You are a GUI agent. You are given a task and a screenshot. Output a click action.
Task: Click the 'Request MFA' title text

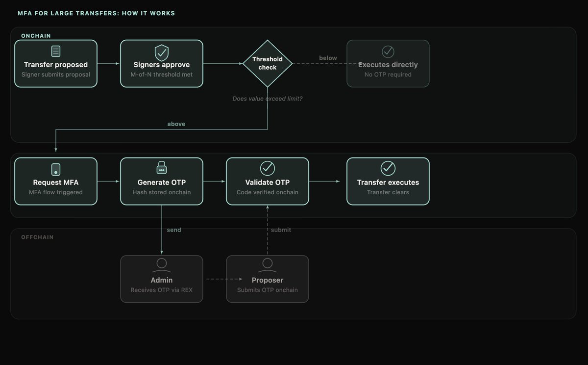tap(56, 182)
